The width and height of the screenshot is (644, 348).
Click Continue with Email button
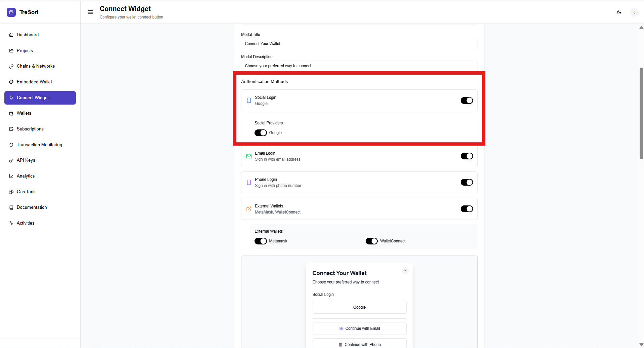(x=359, y=328)
